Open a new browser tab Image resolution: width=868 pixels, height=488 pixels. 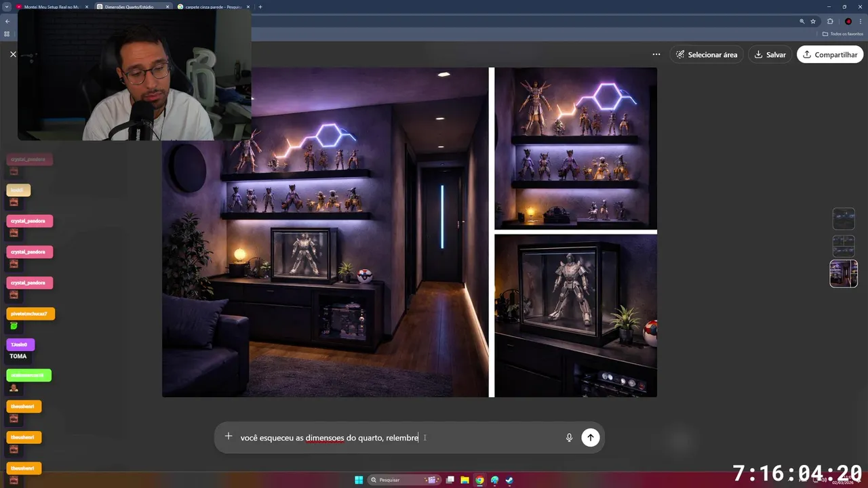(x=260, y=7)
